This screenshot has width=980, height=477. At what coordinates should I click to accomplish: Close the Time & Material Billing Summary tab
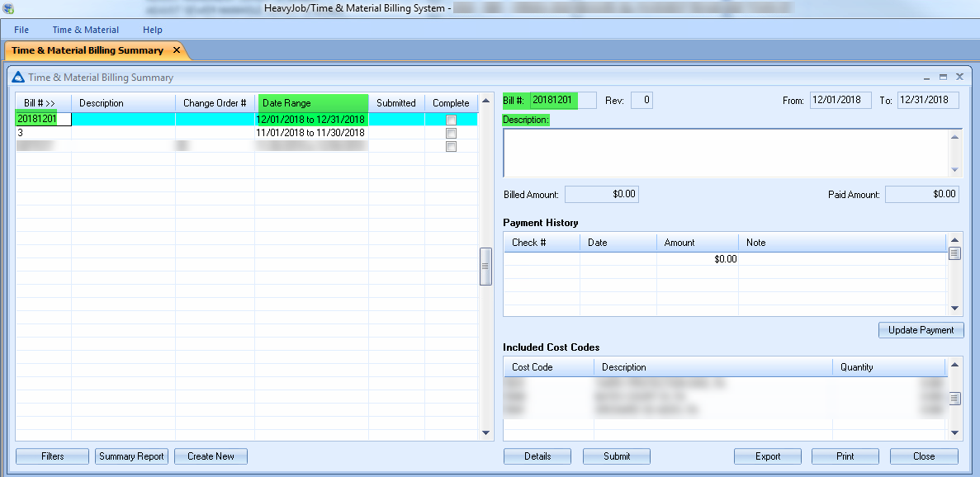176,50
